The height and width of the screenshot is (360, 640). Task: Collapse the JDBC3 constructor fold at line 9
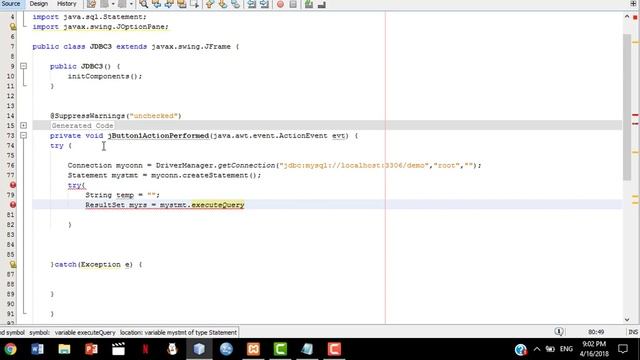coord(23,66)
